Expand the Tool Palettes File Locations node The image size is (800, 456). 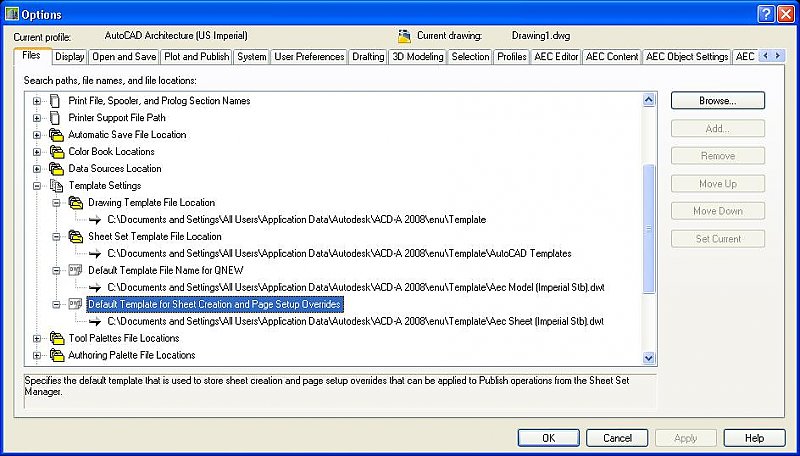click(x=37, y=338)
